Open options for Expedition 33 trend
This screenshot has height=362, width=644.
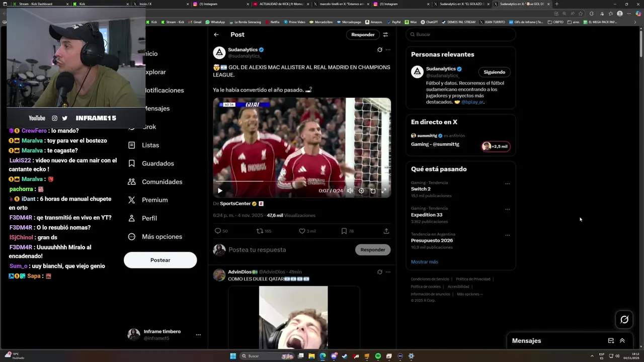coord(507,209)
